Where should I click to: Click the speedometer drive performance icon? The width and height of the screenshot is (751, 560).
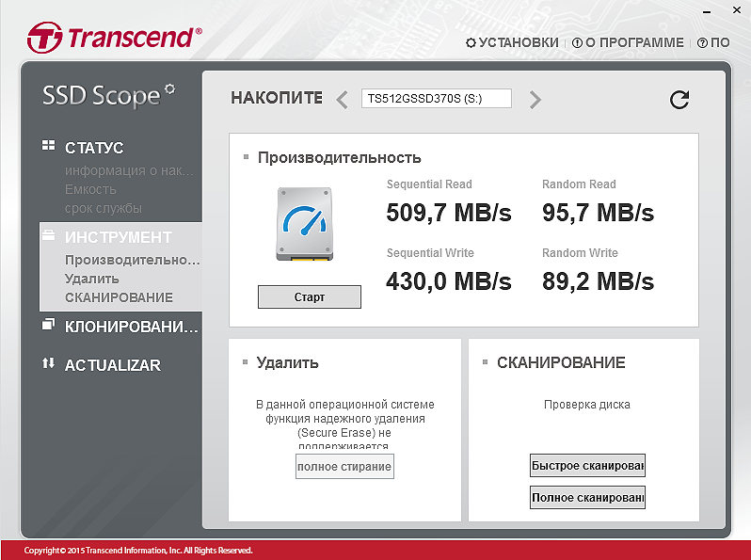[304, 224]
